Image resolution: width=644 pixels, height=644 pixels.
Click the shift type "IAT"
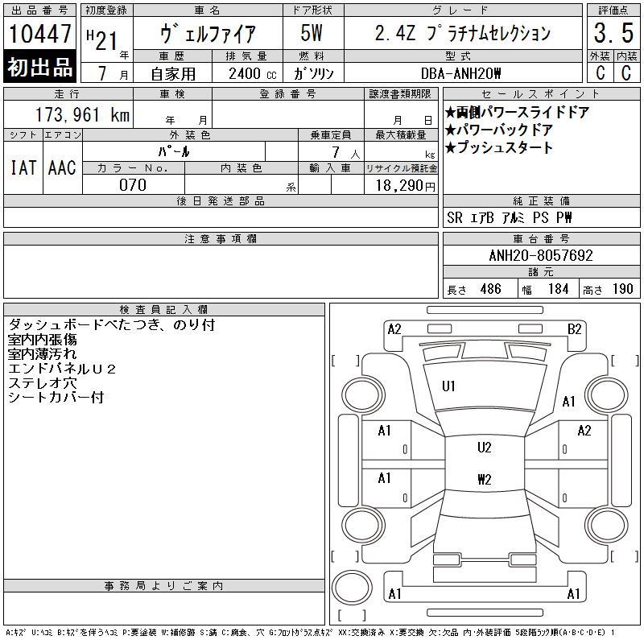[x=23, y=167]
